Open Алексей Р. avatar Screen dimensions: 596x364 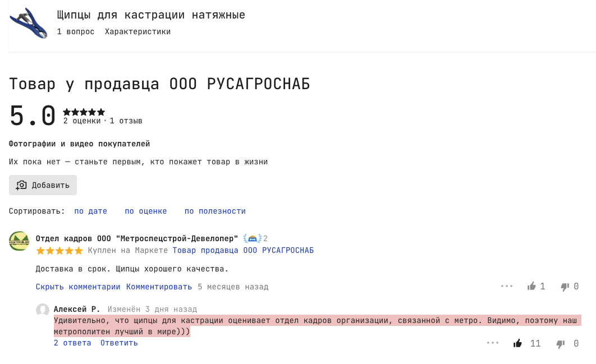pos(43,310)
